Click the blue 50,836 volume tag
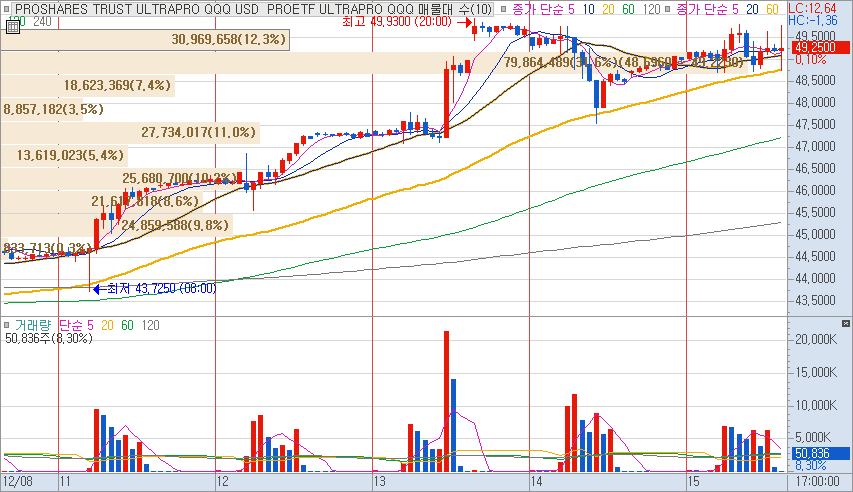 (x=819, y=453)
